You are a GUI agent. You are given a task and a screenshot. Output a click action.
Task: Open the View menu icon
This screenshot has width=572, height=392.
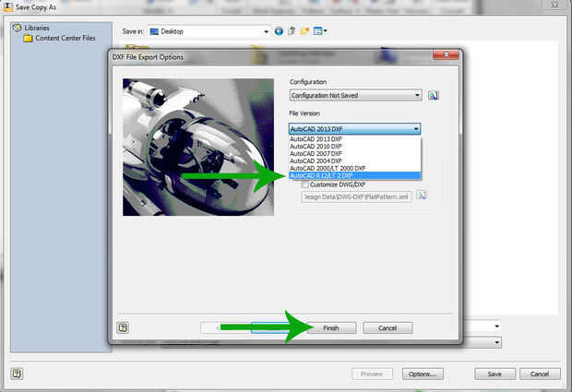tap(320, 31)
